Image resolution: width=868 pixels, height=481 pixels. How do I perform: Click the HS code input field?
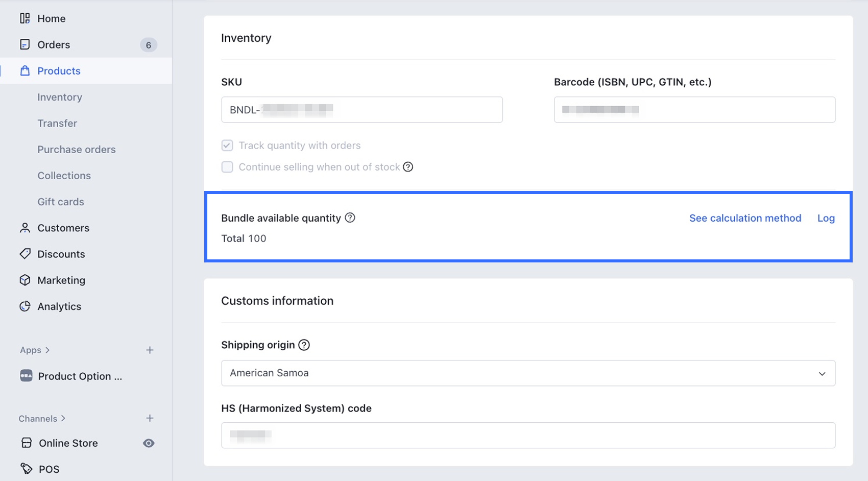(x=528, y=436)
